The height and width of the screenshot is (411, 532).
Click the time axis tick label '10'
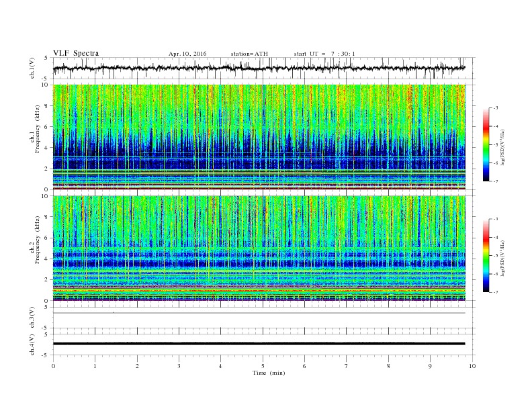click(472, 366)
